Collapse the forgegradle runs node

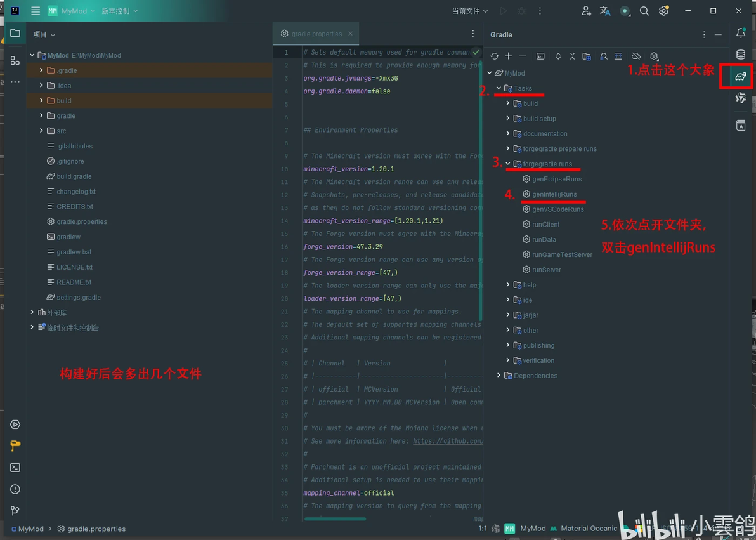pyautogui.click(x=507, y=164)
